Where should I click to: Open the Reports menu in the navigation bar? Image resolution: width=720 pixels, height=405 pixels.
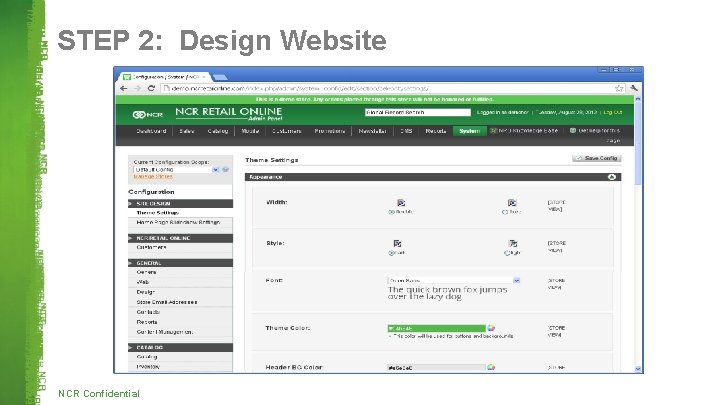[436, 131]
